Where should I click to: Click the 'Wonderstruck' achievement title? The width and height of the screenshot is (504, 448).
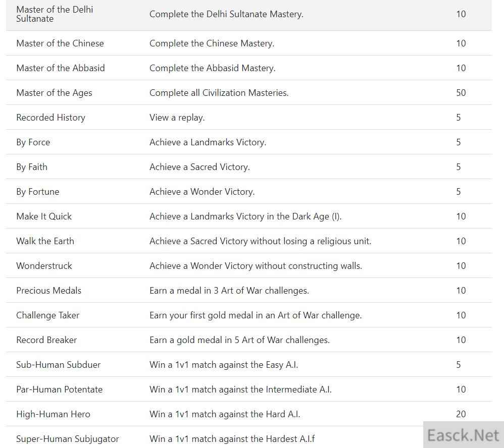[44, 266]
